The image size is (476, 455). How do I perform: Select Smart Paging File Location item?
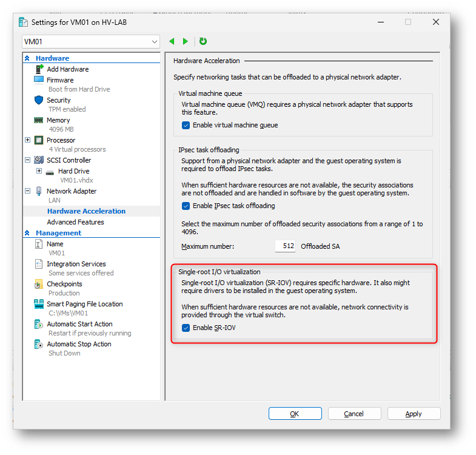point(85,304)
